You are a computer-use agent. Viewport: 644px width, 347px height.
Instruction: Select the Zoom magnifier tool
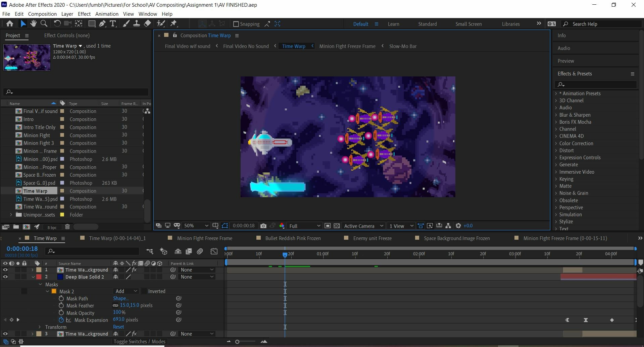(44, 23)
